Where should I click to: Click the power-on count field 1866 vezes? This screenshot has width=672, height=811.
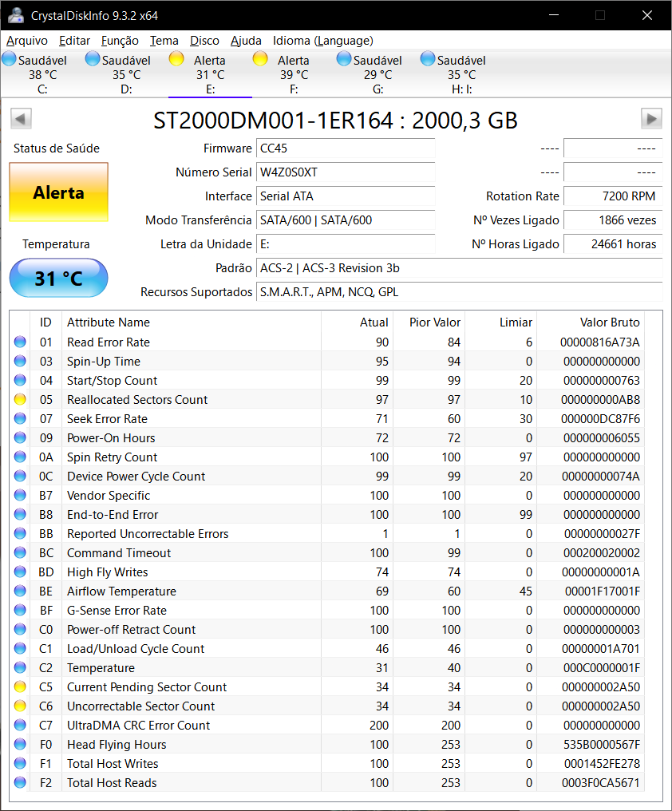[613, 220]
